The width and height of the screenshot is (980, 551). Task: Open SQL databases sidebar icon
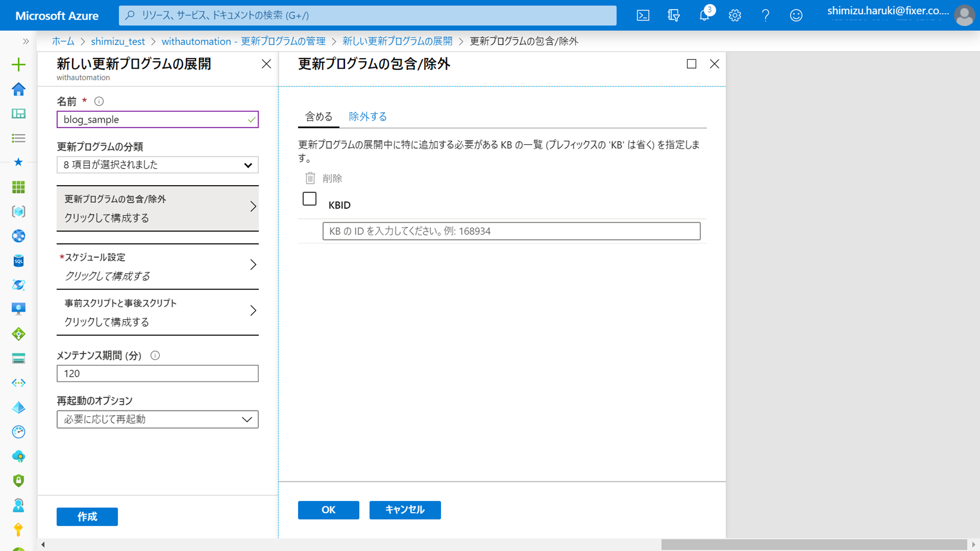coord(19,261)
